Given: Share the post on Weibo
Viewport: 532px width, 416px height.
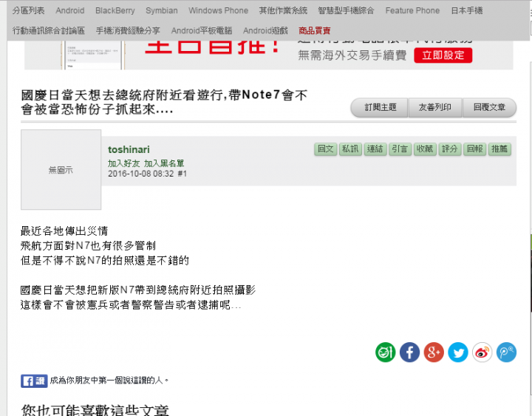Looking at the screenshot, I should [482, 352].
